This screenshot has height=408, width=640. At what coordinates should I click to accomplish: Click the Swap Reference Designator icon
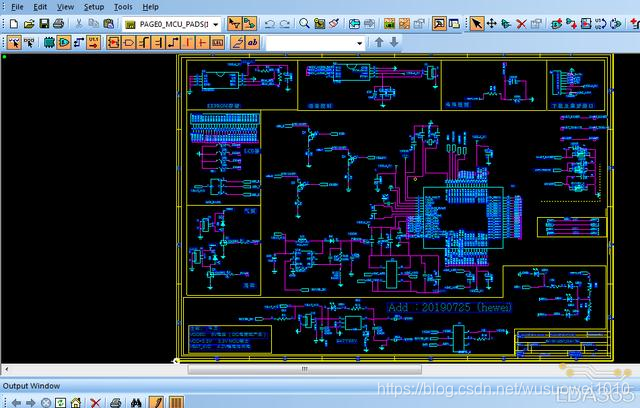(x=601, y=24)
